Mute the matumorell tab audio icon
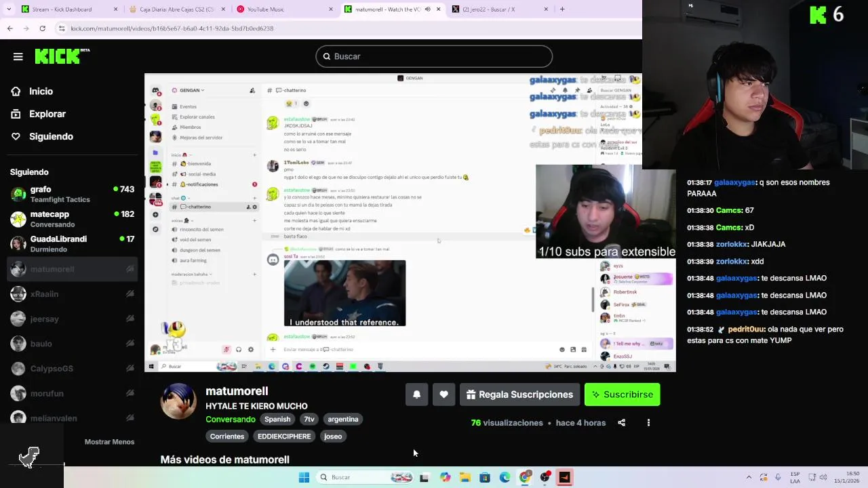This screenshot has height=488, width=868. (427, 9)
